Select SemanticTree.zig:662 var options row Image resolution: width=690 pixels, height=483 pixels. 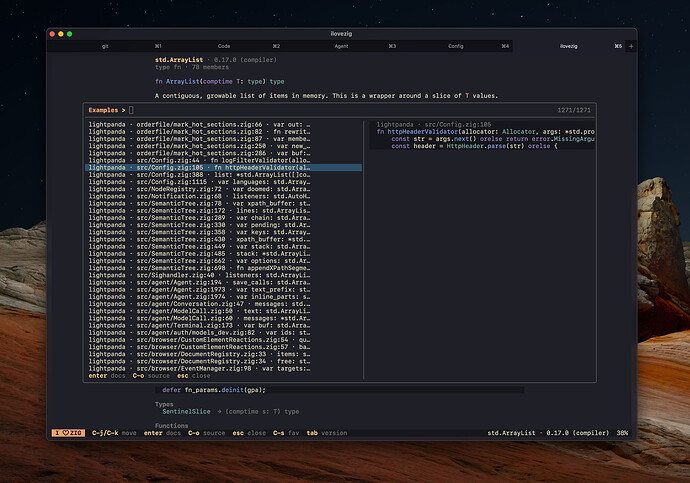pos(224,261)
